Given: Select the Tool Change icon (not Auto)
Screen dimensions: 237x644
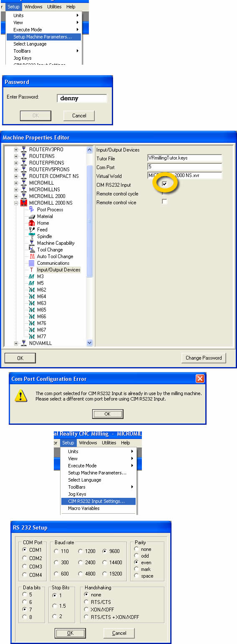Looking at the screenshot, I should tap(32, 250).
